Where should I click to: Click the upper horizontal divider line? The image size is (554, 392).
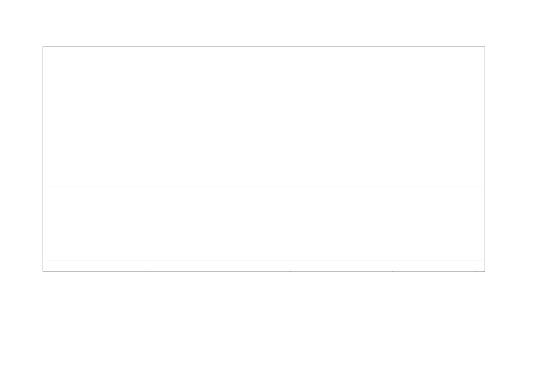(x=263, y=186)
